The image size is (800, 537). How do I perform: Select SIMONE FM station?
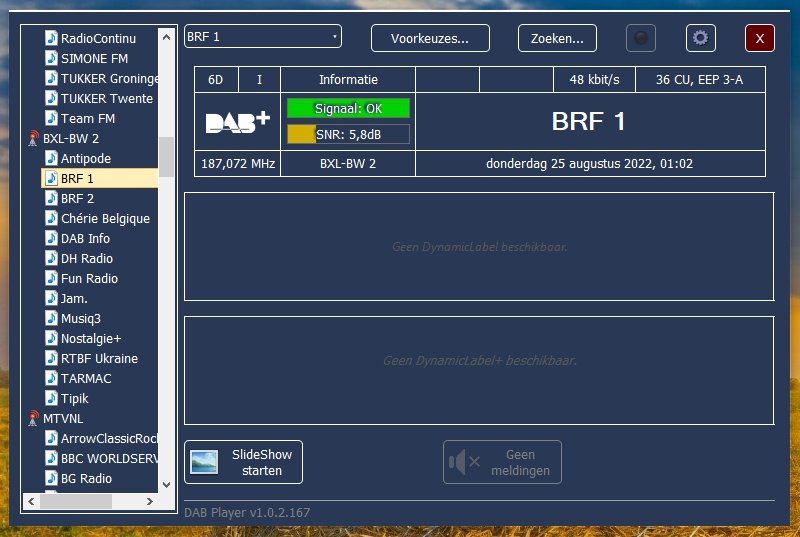(x=94, y=59)
